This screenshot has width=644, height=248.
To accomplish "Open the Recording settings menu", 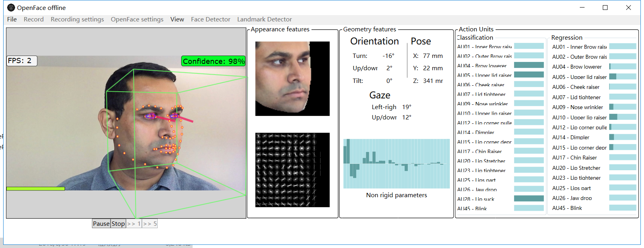I will point(77,19).
